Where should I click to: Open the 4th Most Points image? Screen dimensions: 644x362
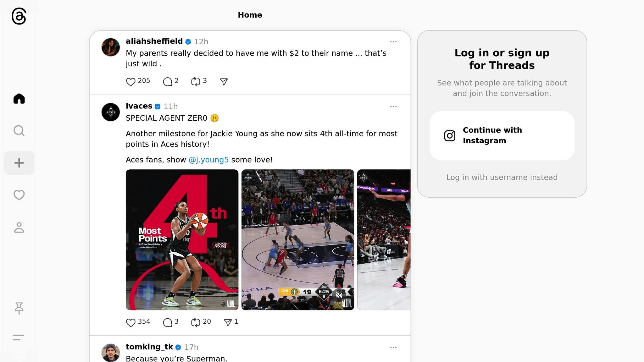pyautogui.click(x=182, y=239)
